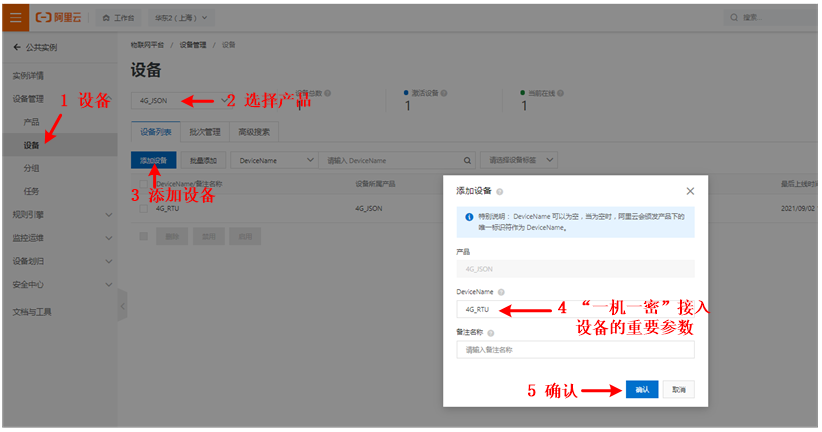The height and width of the screenshot is (432, 822).
Task: Open 文档与工具 in the sidebar
Action: [32, 312]
